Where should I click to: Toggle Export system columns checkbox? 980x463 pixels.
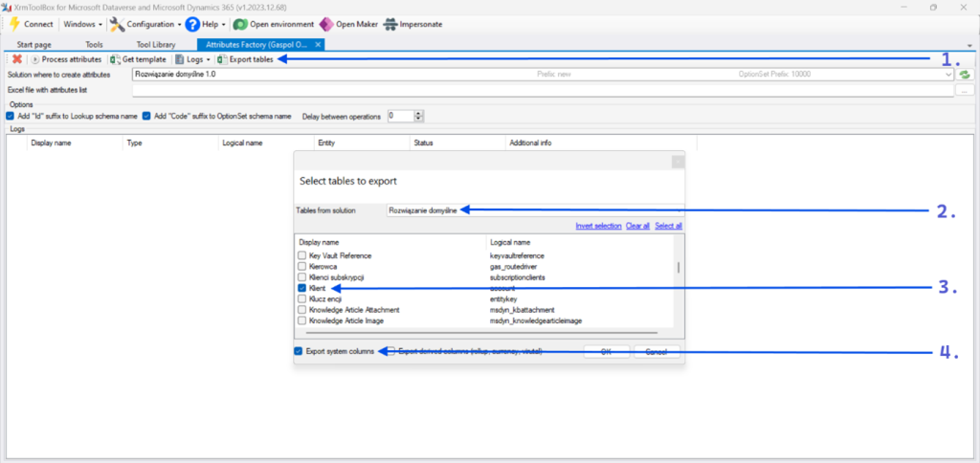pos(299,351)
